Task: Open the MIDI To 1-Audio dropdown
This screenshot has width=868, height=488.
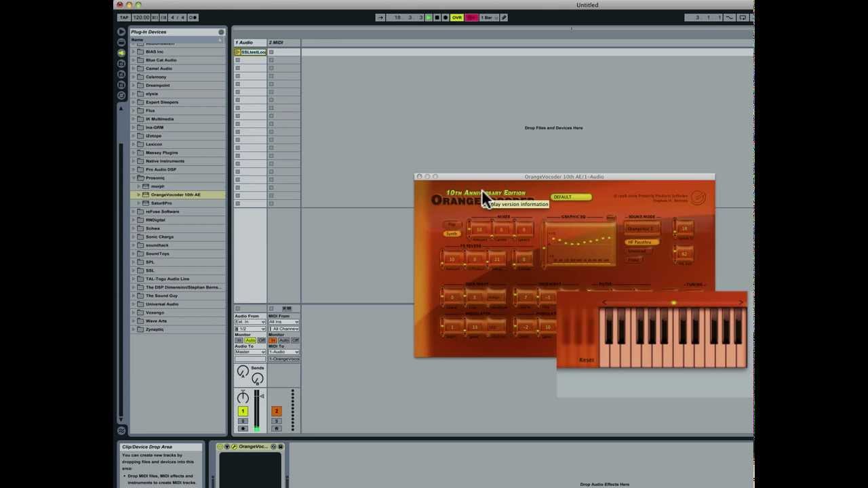Action: pyautogui.click(x=284, y=352)
